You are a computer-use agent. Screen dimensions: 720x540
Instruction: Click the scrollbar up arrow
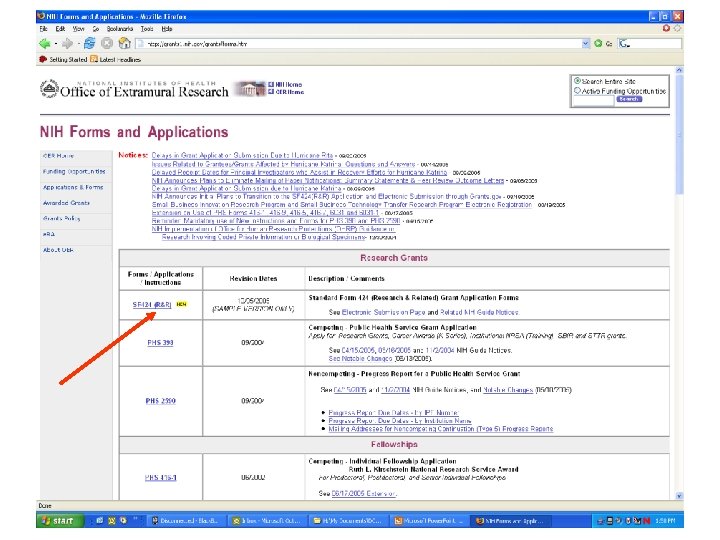point(680,70)
